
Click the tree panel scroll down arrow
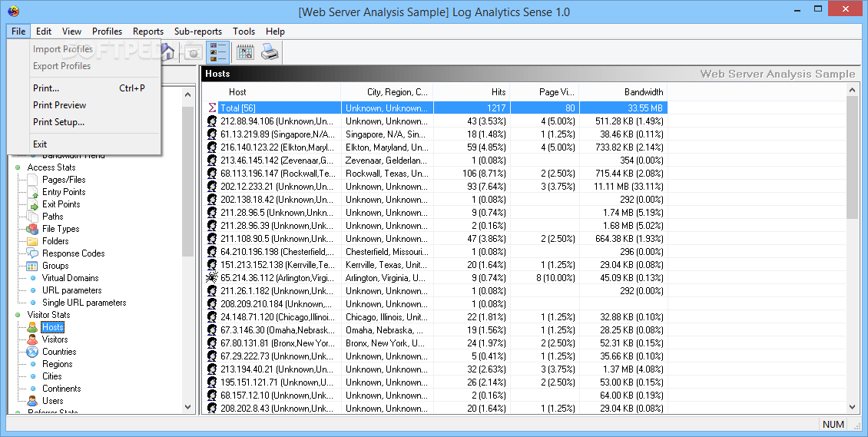tap(188, 407)
